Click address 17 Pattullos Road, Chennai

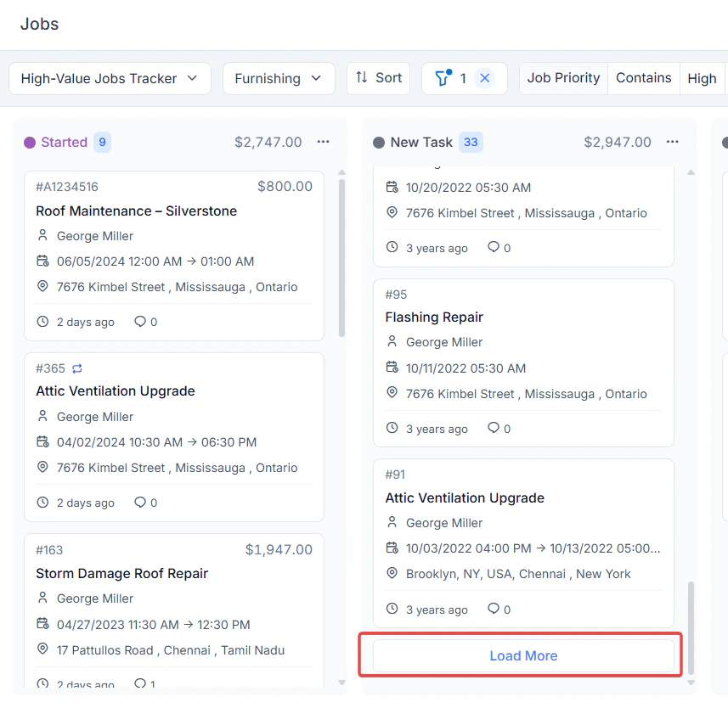(171, 650)
